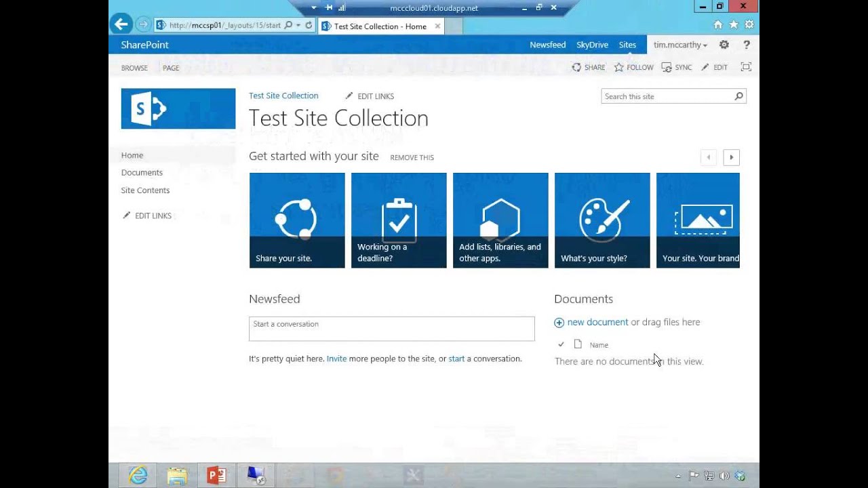Image resolution: width=868 pixels, height=488 pixels.
Task: Click the remote session connection bar dropdown arrow
Action: [x=313, y=7]
